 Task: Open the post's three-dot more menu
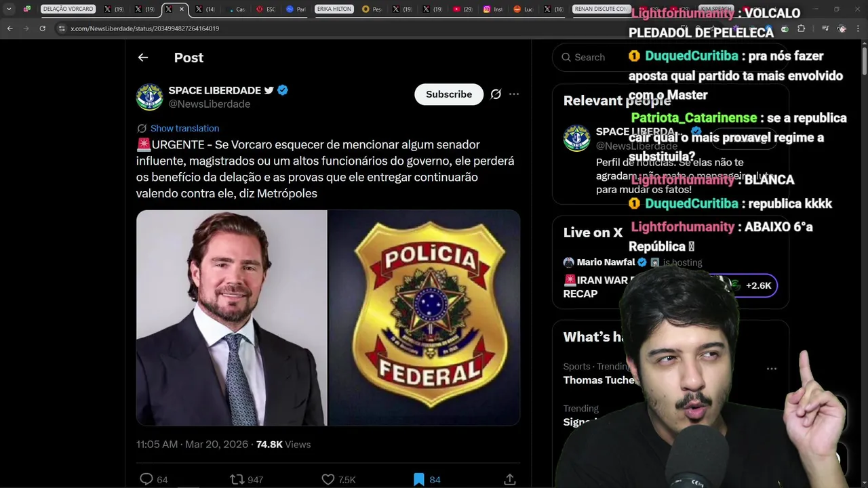click(514, 94)
